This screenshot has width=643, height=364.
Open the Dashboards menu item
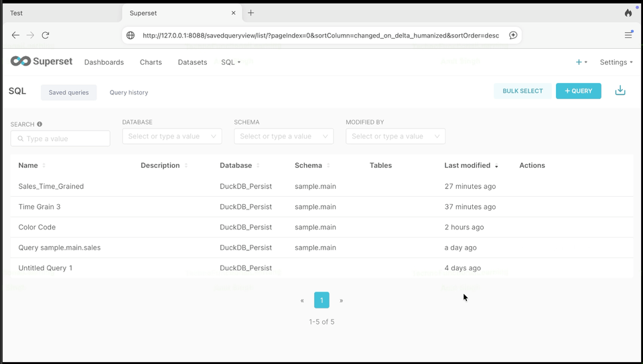pyautogui.click(x=104, y=62)
